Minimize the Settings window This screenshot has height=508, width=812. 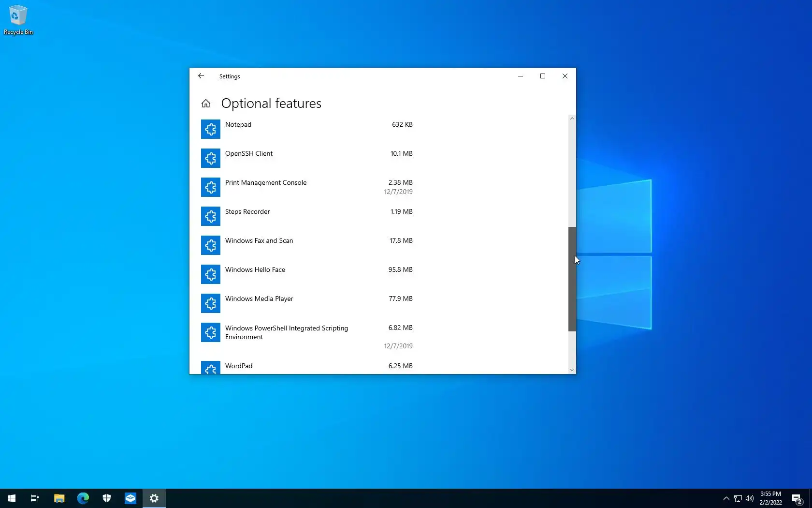pos(521,76)
